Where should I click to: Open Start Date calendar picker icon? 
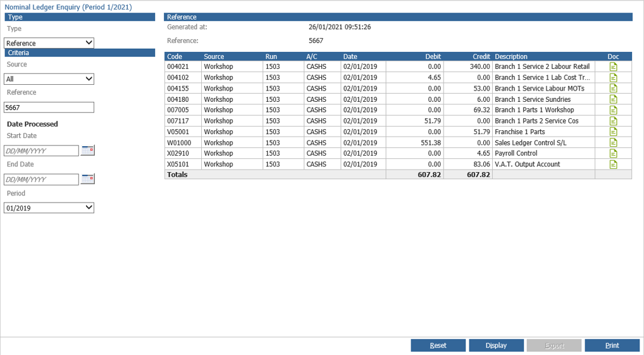tap(87, 151)
